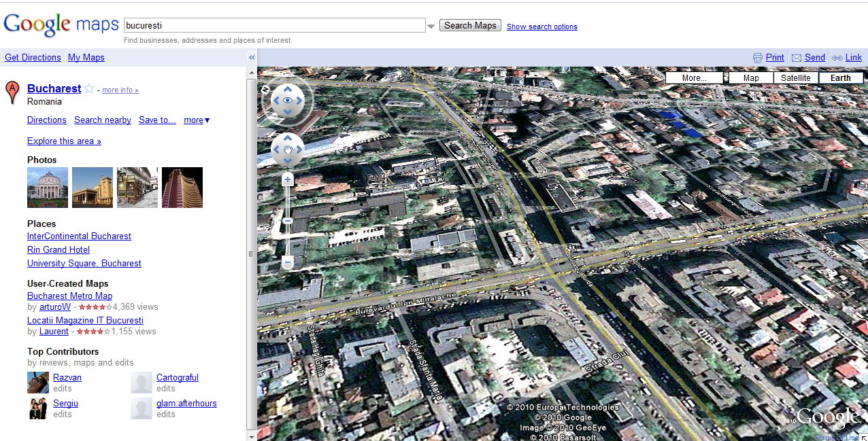
Task: Star the Bucharest result
Action: 89,89
